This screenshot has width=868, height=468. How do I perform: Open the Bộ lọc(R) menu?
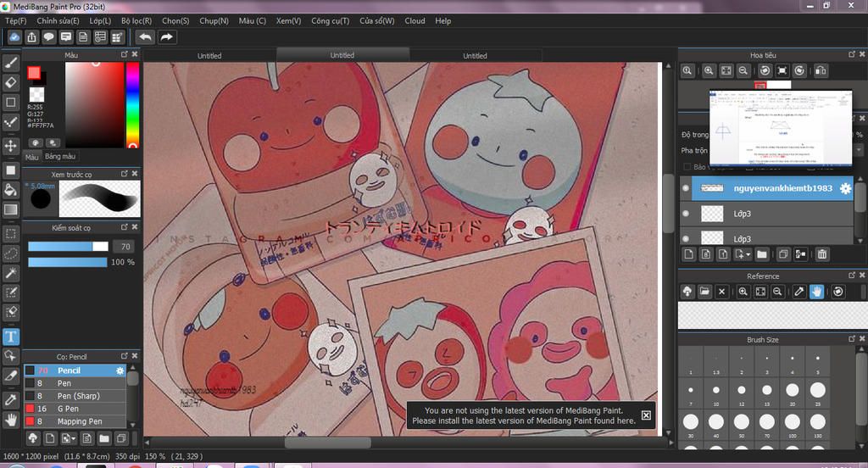click(136, 21)
